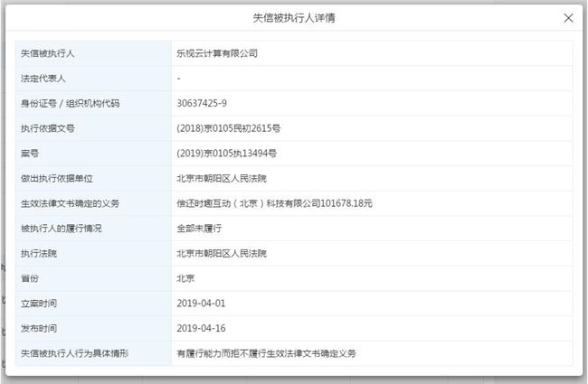Click the 生效法律文书确定的义务 label

point(71,203)
